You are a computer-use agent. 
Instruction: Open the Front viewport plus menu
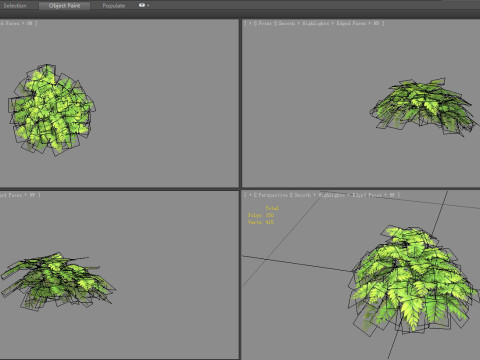[250, 23]
